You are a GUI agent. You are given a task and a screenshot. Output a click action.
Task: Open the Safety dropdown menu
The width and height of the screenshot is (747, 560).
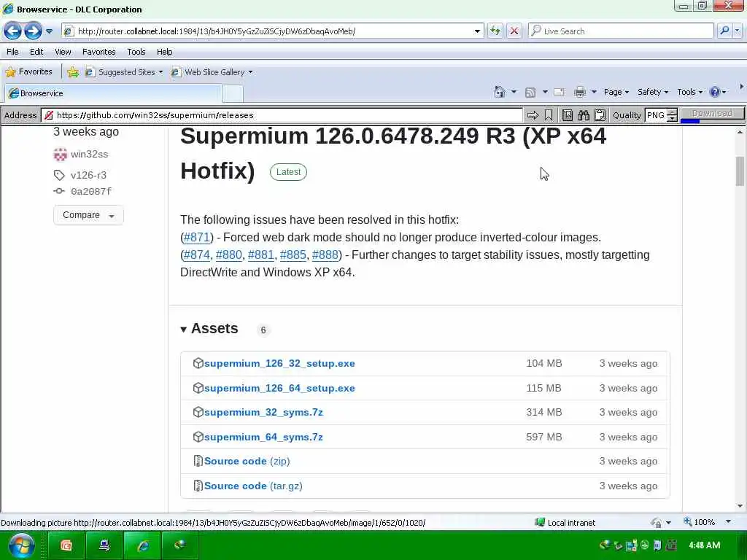pyautogui.click(x=653, y=92)
